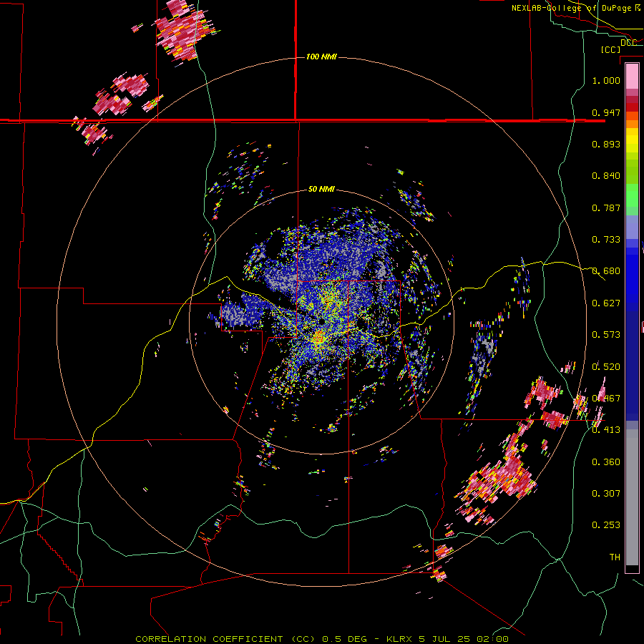Click the 0.680 scale value
This screenshot has width=644, height=644.
coord(606,271)
